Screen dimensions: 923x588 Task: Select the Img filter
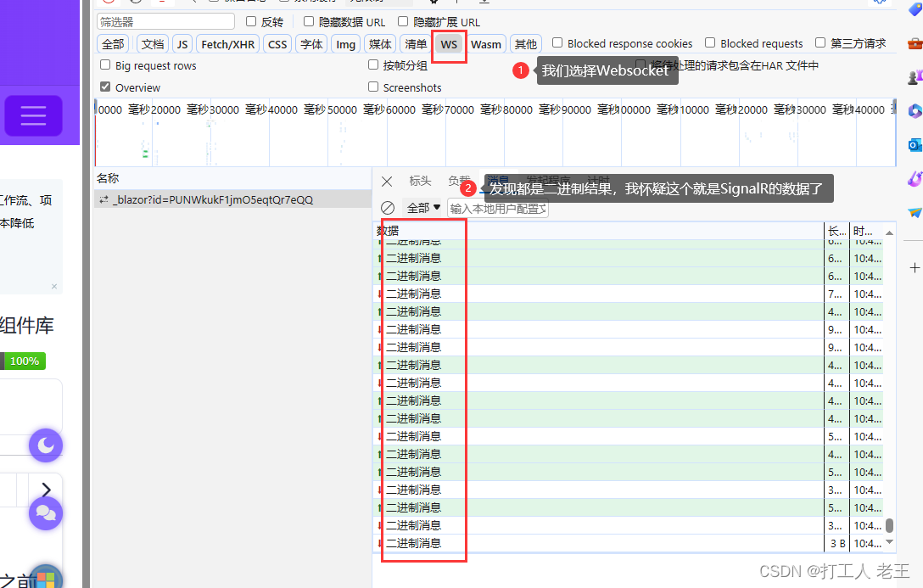point(345,44)
